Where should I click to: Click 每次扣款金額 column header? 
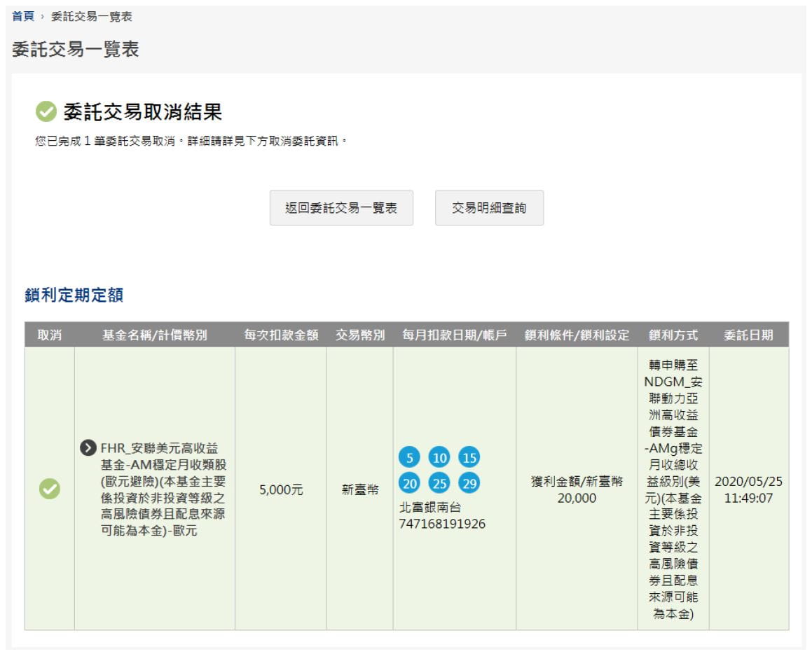tap(281, 335)
